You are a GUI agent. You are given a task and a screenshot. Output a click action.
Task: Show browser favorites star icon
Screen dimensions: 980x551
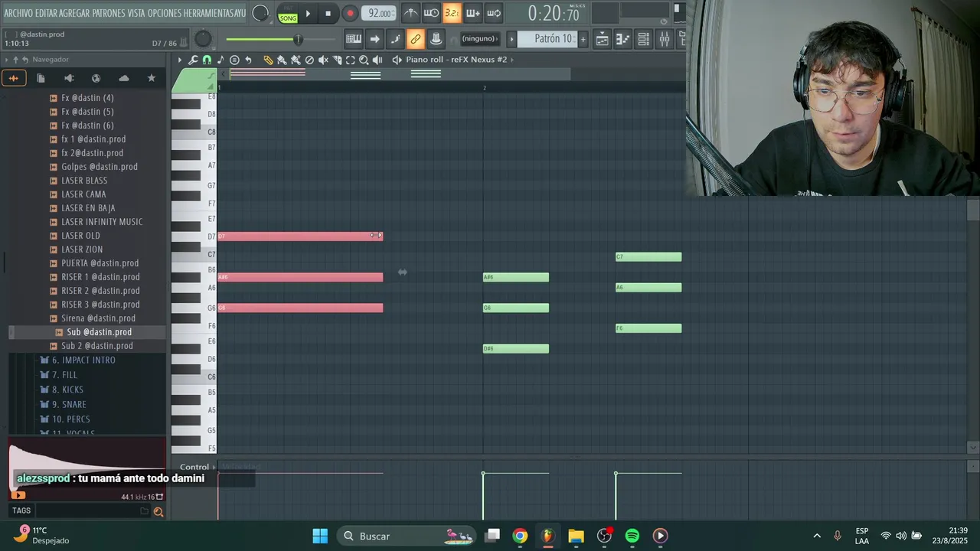(151, 78)
